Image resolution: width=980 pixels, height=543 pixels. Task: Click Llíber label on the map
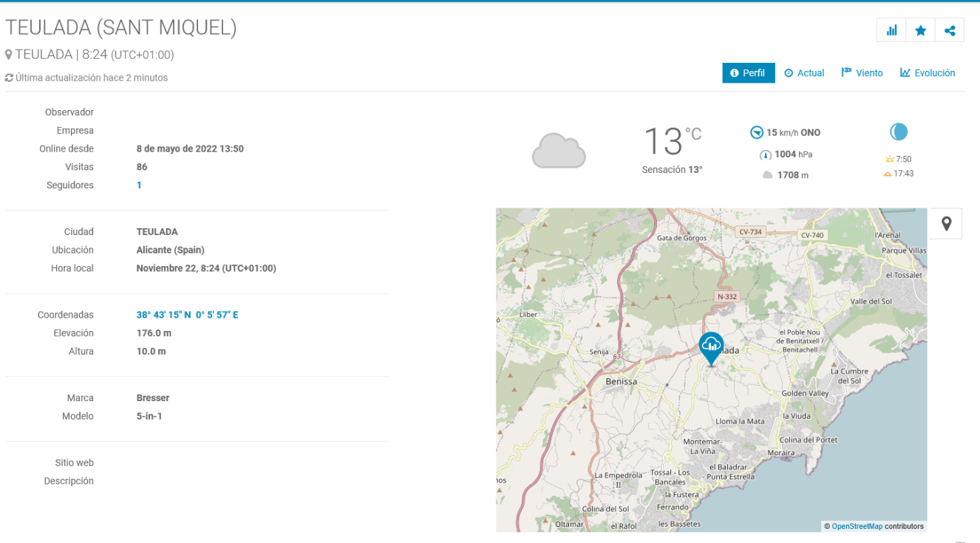pos(528,315)
